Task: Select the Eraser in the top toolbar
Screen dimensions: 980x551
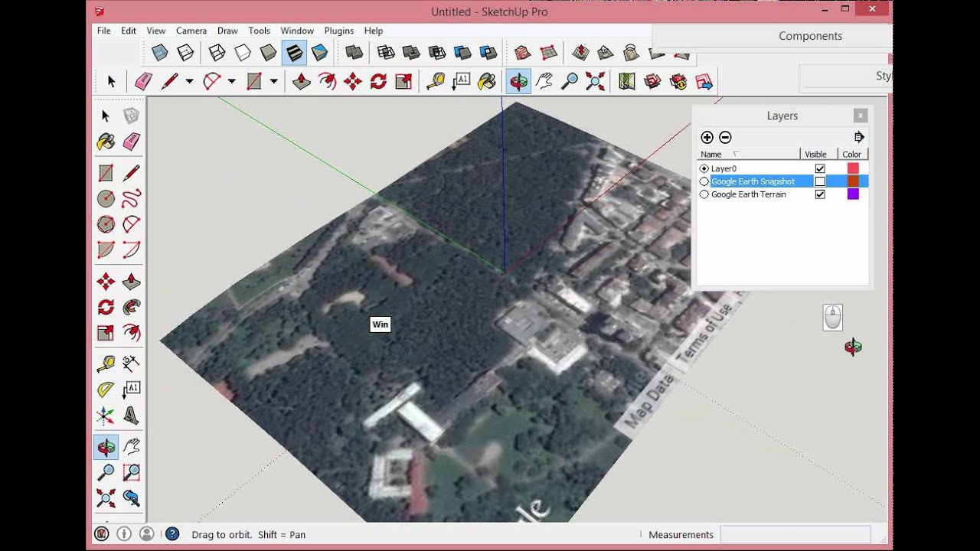Action: [143, 81]
